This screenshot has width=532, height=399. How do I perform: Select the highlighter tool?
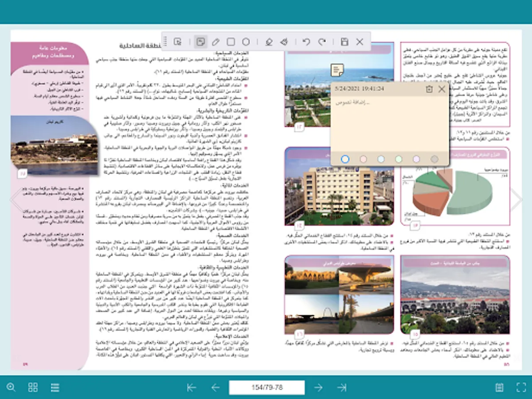click(268, 42)
